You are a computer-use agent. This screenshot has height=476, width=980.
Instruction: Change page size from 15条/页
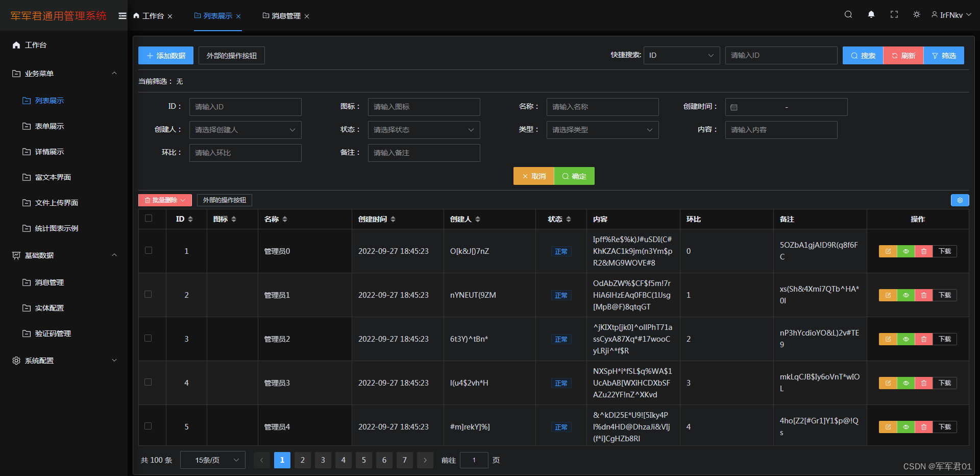[213, 460]
